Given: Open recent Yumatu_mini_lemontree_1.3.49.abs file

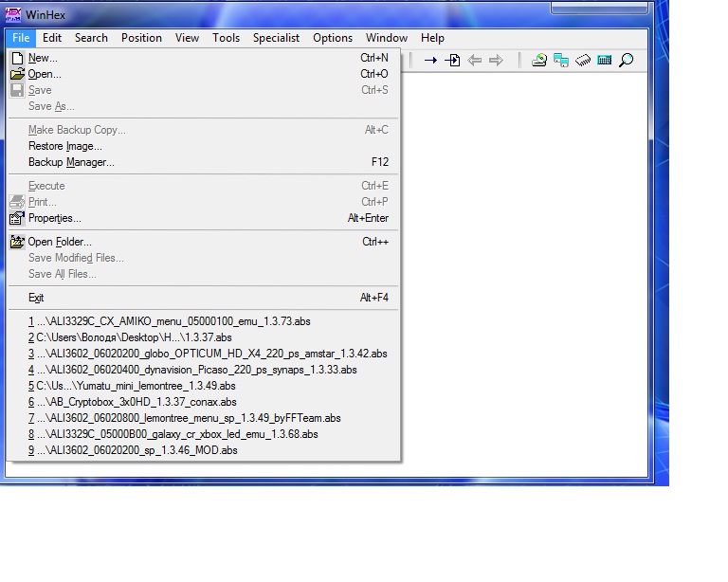Looking at the screenshot, I should click(x=204, y=386).
